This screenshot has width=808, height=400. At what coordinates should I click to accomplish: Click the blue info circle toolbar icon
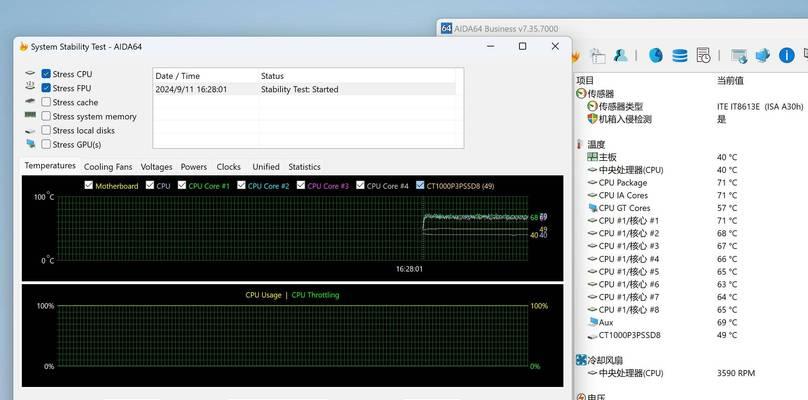[x=786, y=55]
